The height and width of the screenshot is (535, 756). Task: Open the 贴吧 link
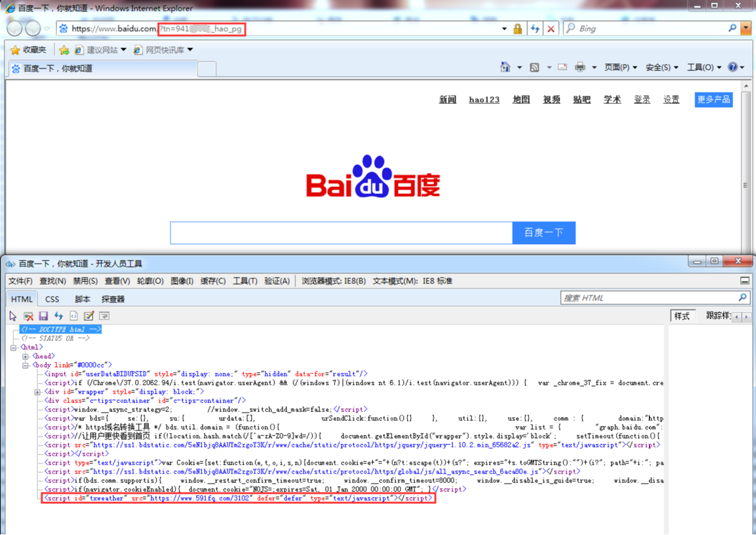point(582,100)
